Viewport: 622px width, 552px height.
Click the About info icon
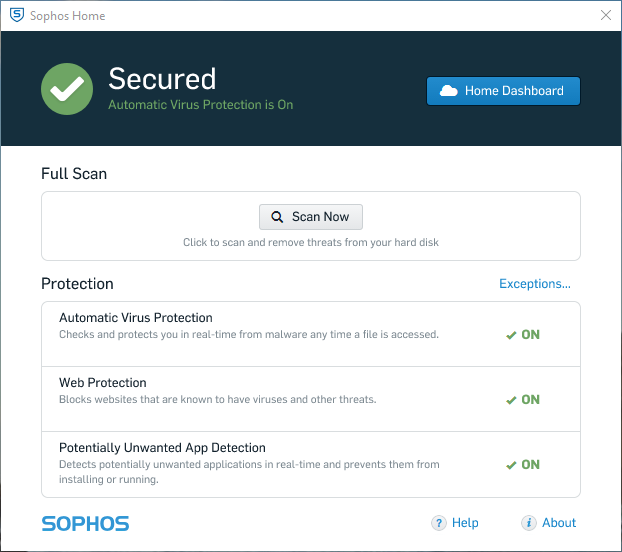point(529,523)
